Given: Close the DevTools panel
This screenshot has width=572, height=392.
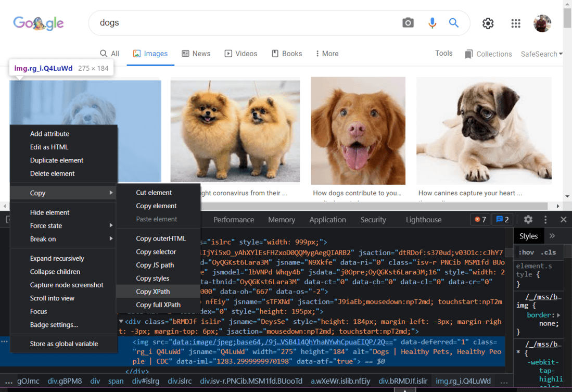Looking at the screenshot, I should tap(563, 219).
